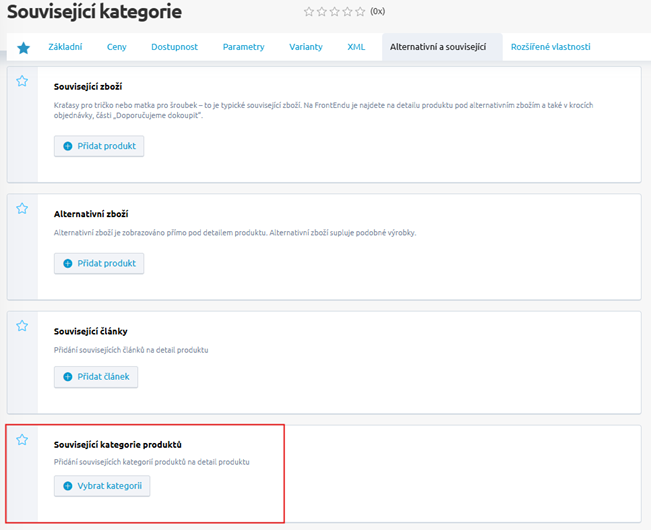Open the Základní tab
This screenshot has width=651, height=530.
click(x=65, y=47)
